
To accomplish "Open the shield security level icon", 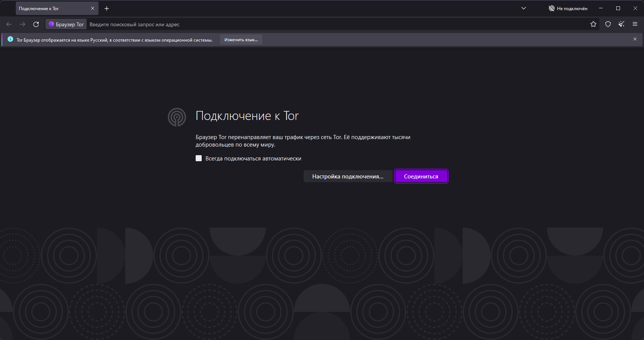I will [608, 24].
